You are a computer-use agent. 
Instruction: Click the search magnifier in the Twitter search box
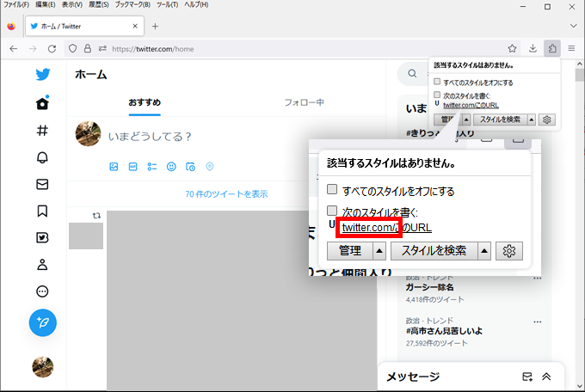(x=412, y=73)
